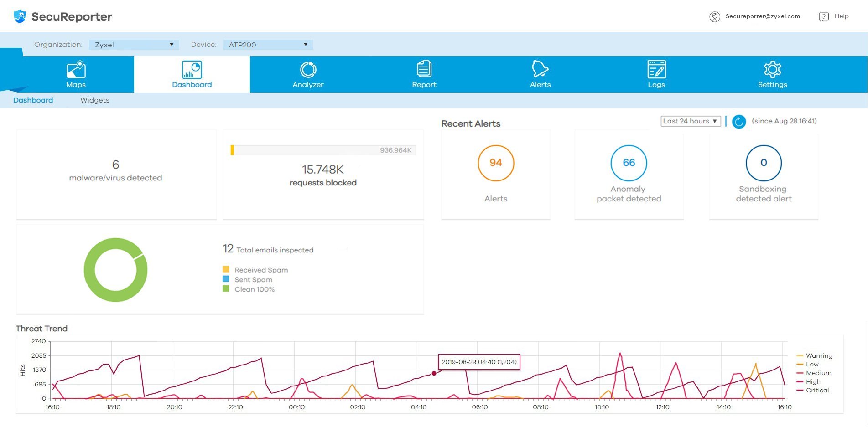The image size is (868, 427).
Task: Expand the Device ATP200 dropdown
Action: [x=268, y=45]
